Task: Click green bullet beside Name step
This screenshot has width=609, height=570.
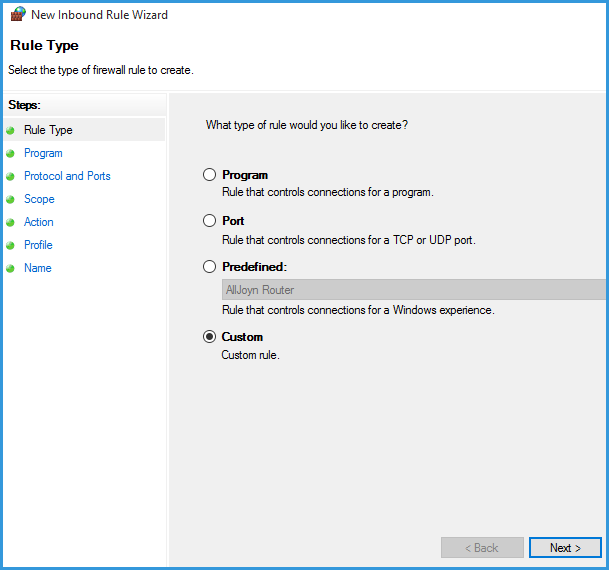Action: click(11, 268)
